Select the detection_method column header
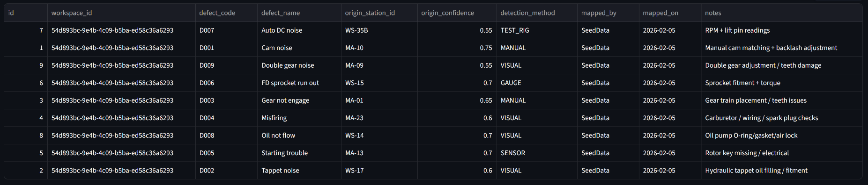Screen dimensions: 868x185 tap(537, 13)
